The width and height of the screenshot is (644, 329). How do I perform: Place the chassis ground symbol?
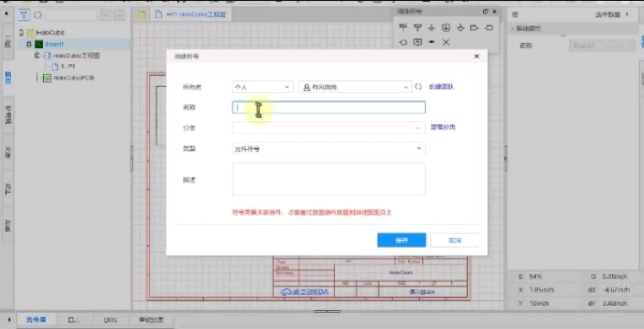click(461, 27)
